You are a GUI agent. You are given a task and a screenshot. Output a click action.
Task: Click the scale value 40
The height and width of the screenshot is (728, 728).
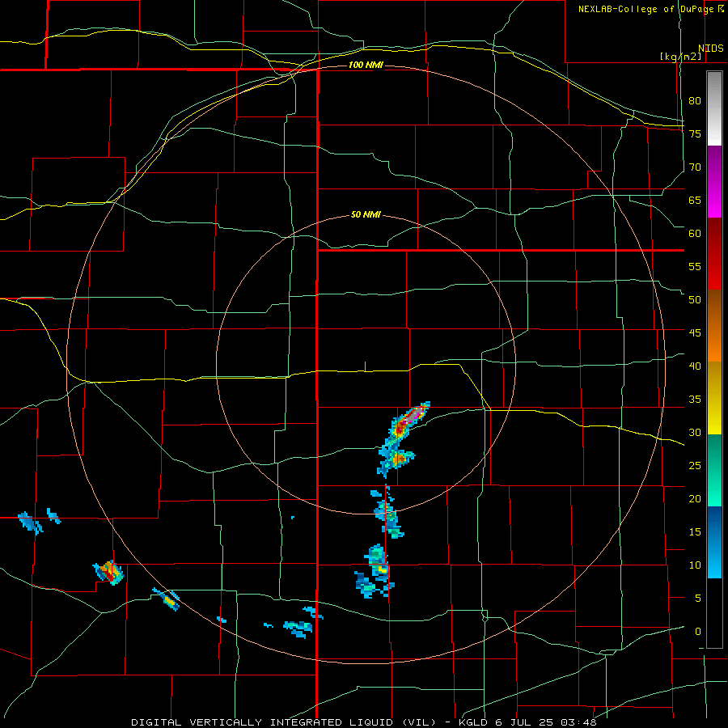point(695,366)
